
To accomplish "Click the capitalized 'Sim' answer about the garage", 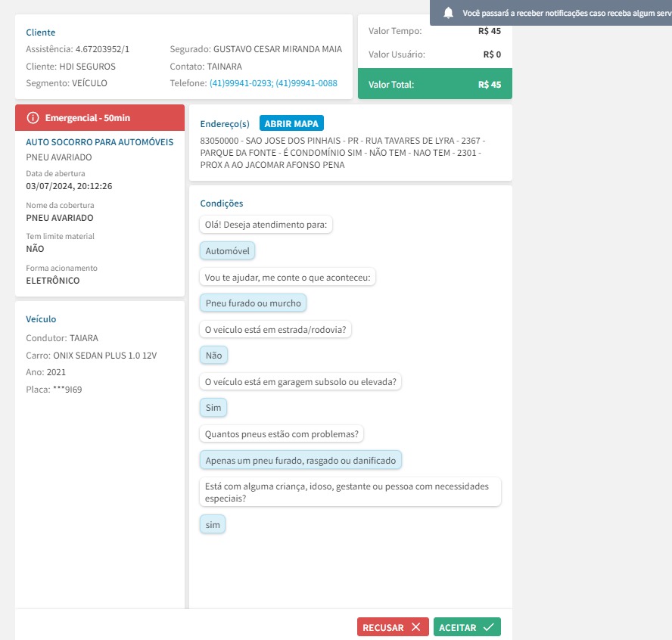I will tap(213, 408).
